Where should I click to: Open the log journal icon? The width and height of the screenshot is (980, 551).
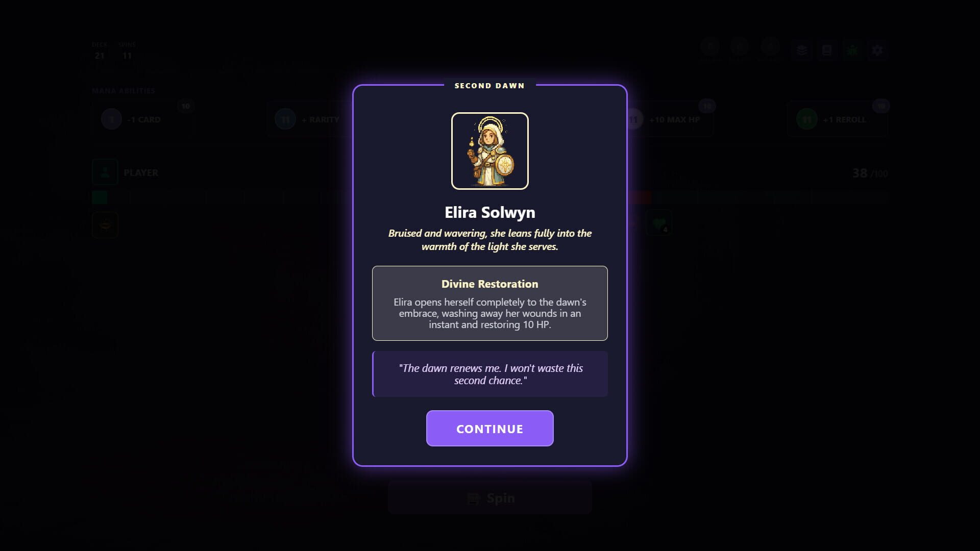[x=827, y=50]
